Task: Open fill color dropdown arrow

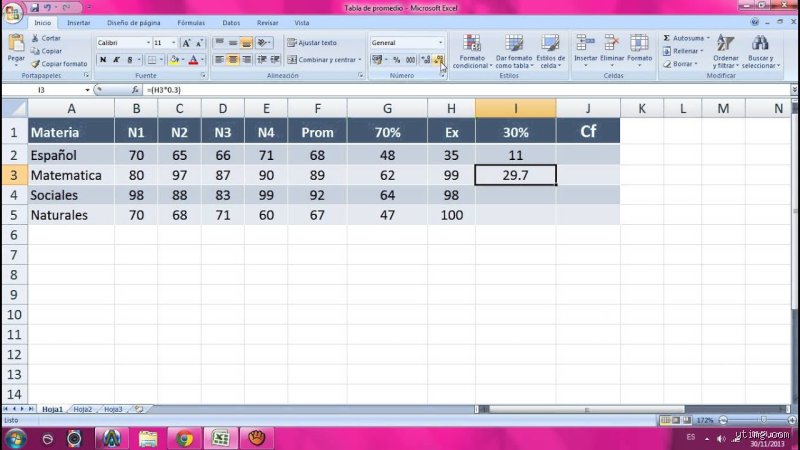Action: click(183, 60)
